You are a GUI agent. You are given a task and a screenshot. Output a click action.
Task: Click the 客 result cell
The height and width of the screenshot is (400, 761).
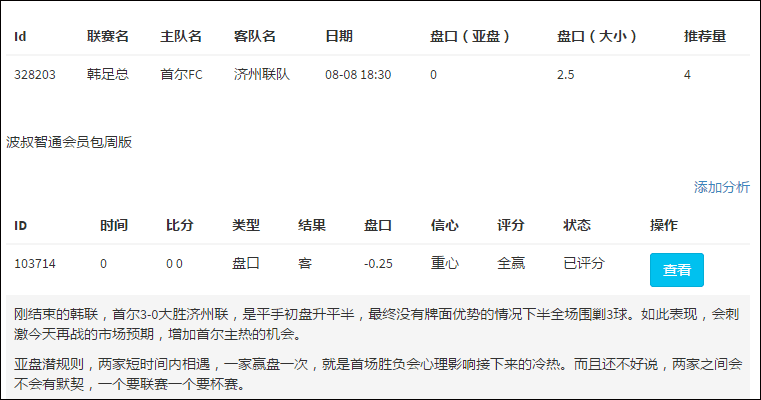[x=305, y=263]
